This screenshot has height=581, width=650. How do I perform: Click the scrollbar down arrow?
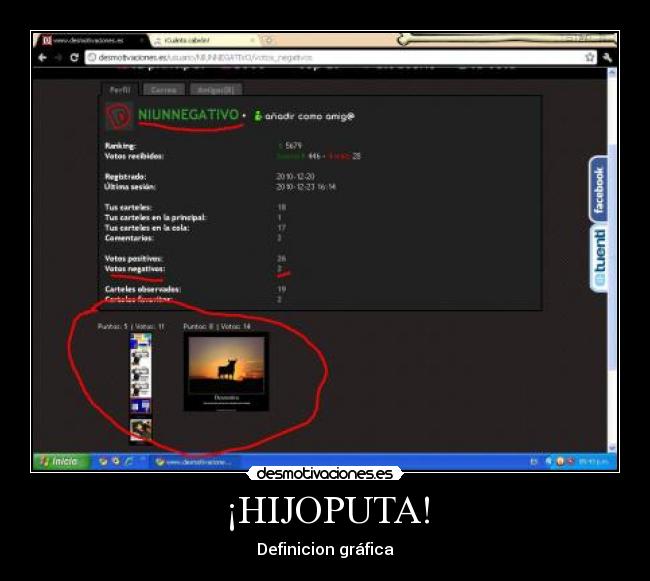coord(612,448)
